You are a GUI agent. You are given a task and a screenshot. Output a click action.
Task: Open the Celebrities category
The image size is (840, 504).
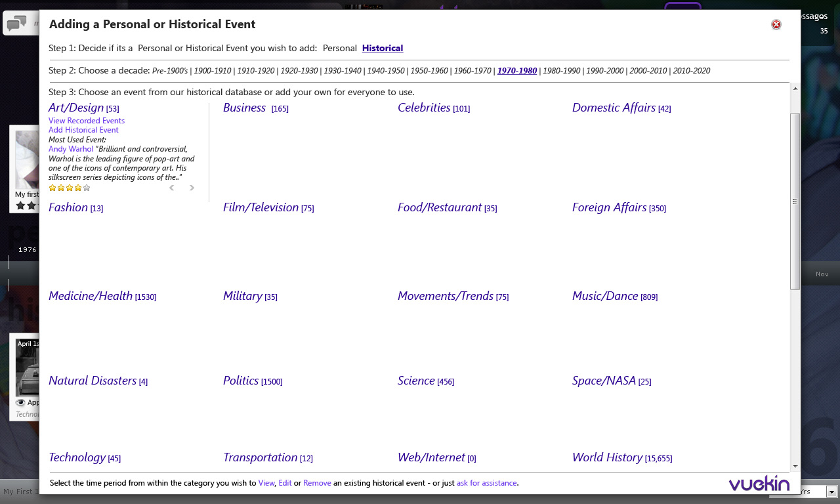(424, 108)
